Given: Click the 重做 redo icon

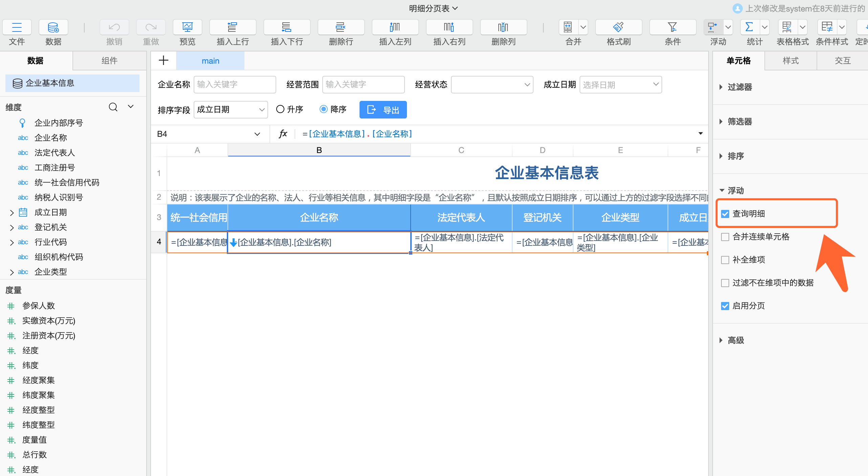Looking at the screenshot, I should (x=151, y=27).
